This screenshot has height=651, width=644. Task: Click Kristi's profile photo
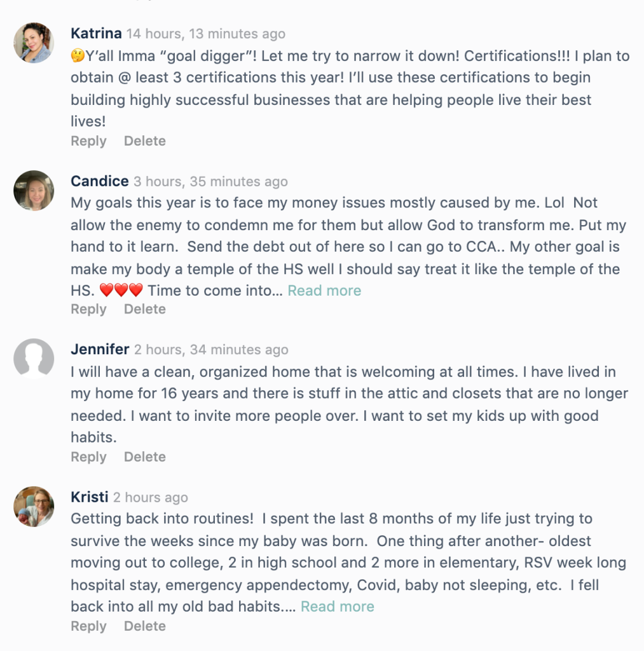click(34, 507)
